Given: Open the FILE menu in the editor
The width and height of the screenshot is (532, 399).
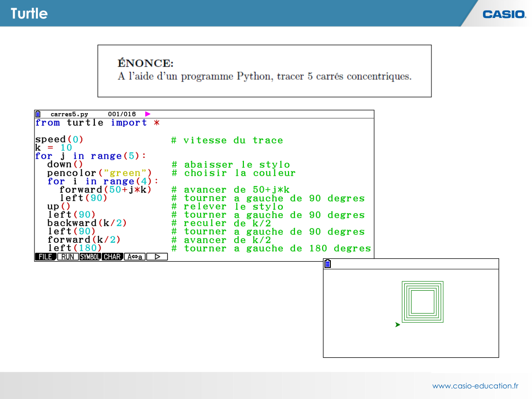Looking at the screenshot, I should tap(46, 257).
